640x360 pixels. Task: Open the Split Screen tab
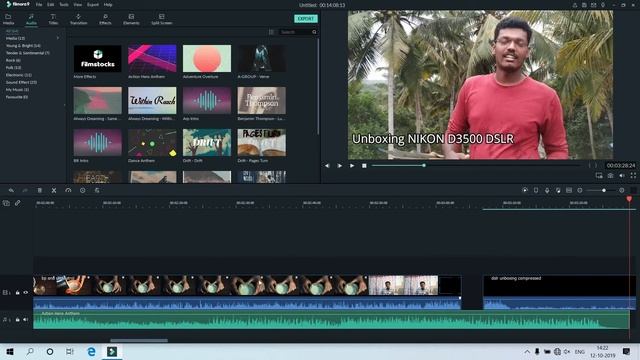(162, 19)
